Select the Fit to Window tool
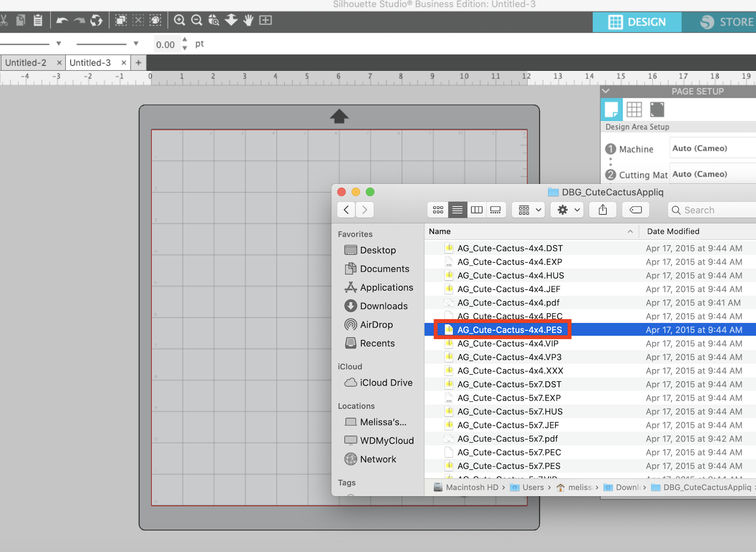Image resolution: width=756 pixels, height=552 pixels. [265, 20]
